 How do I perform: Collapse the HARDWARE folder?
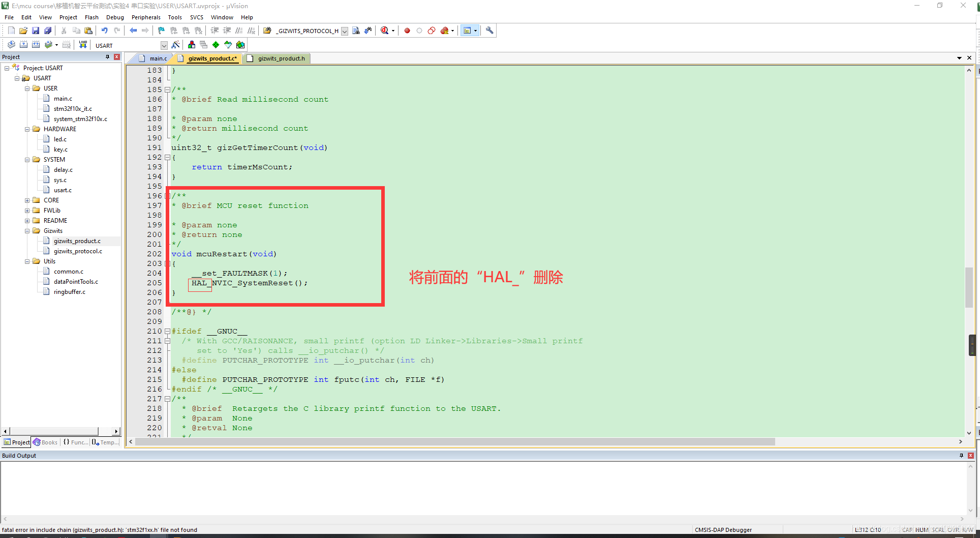click(x=27, y=129)
